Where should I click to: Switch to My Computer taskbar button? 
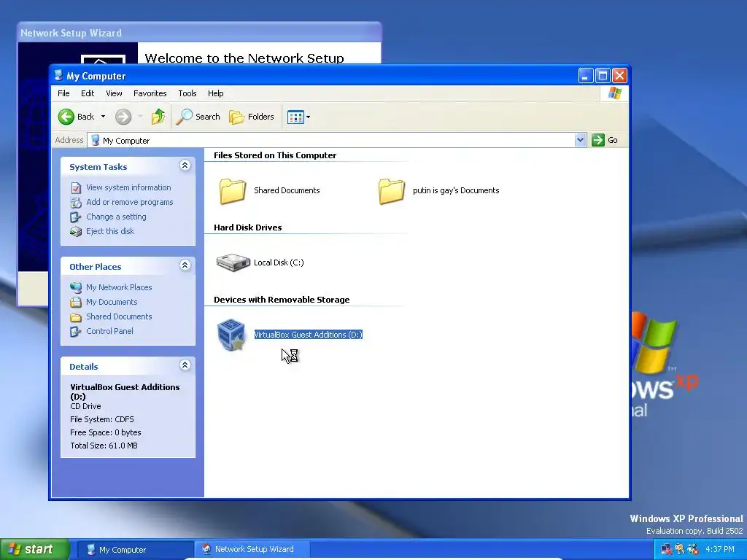pos(135,550)
